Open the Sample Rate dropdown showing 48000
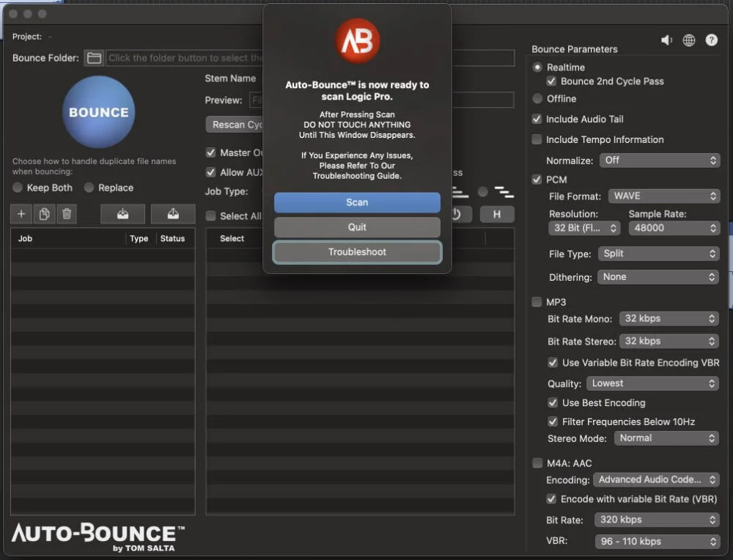The height and width of the screenshot is (560, 733). click(673, 228)
